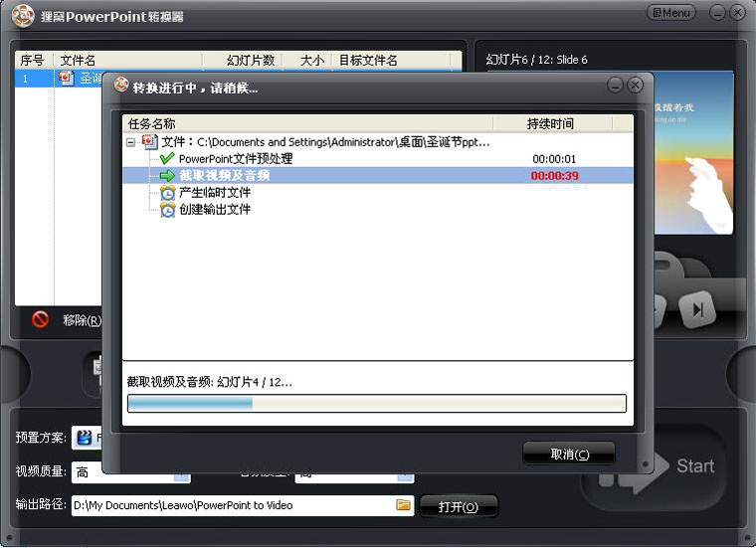
Task: Click the dropdown arrow of the audio quality combo
Action: pyautogui.click(x=406, y=476)
